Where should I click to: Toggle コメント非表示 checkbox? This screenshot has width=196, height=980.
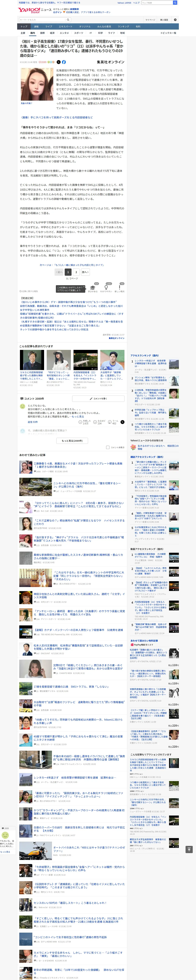108,447
